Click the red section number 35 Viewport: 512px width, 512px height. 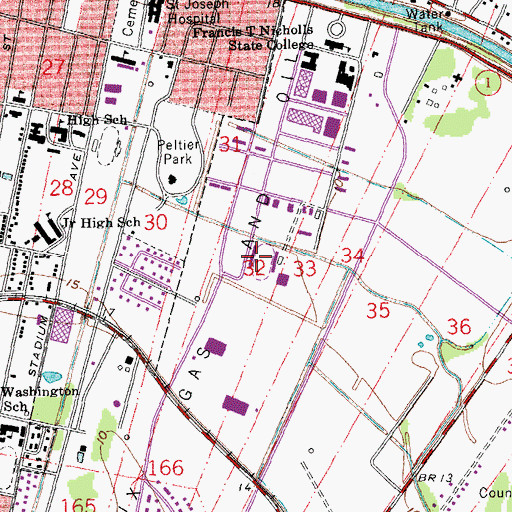tap(378, 310)
